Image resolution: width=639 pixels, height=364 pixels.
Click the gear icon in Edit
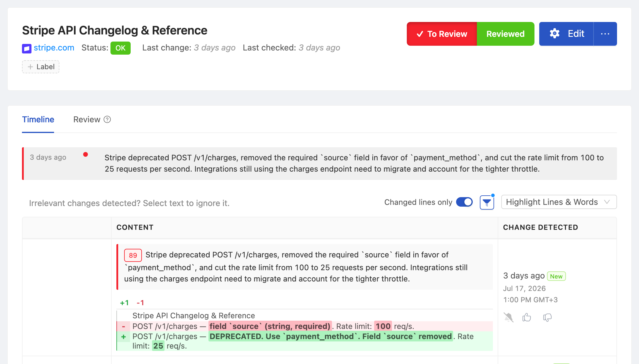pyautogui.click(x=554, y=34)
